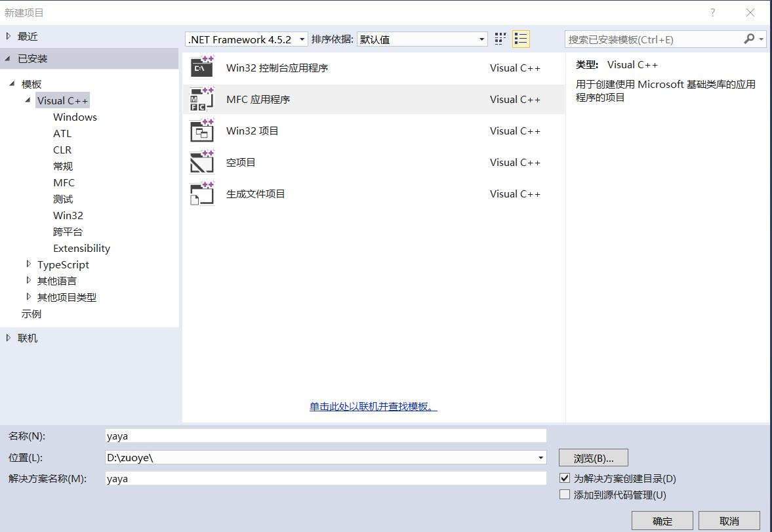Select the ATL category

(62, 134)
